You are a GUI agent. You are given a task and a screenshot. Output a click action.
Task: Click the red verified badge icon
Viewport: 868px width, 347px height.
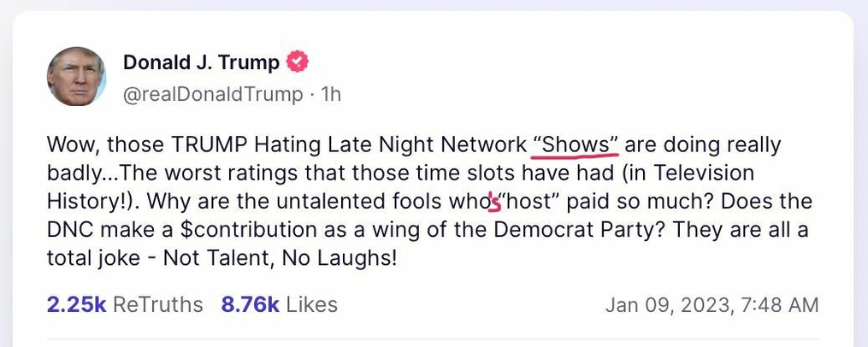[297, 62]
